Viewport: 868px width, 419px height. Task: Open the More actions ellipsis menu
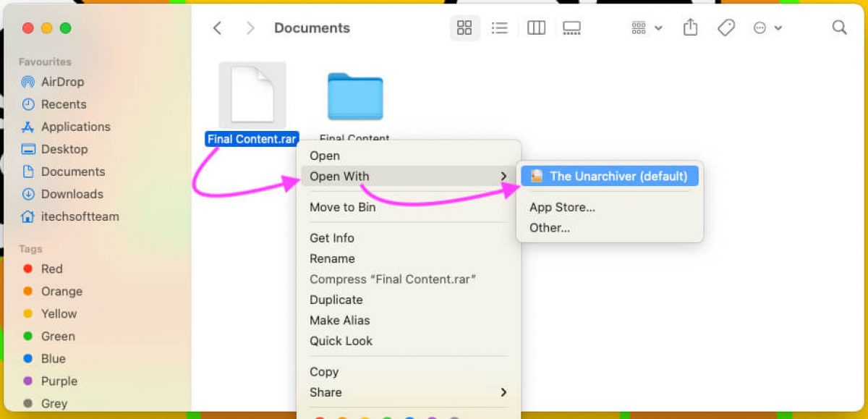pyautogui.click(x=767, y=28)
